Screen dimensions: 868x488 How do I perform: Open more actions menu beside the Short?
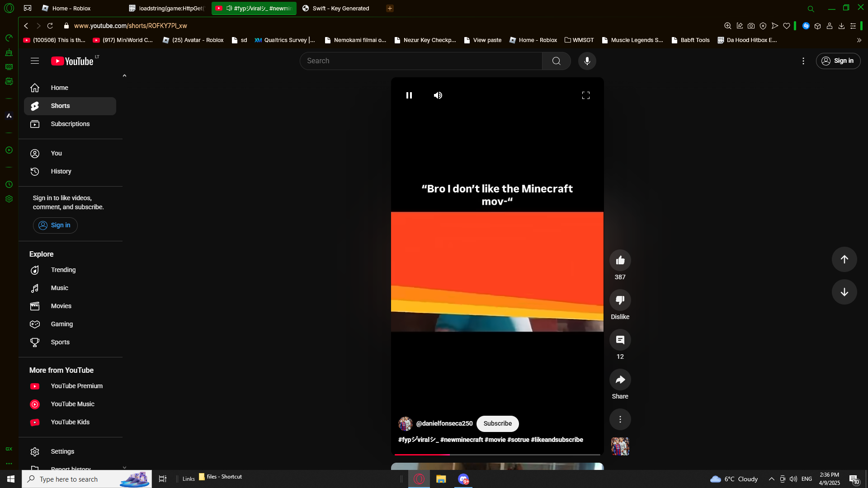pyautogui.click(x=620, y=419)
